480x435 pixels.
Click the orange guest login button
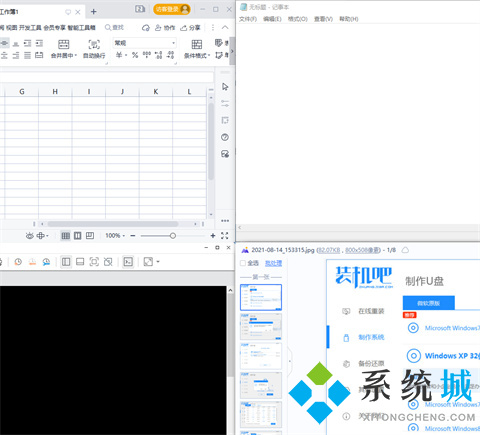tap(172, 9)
